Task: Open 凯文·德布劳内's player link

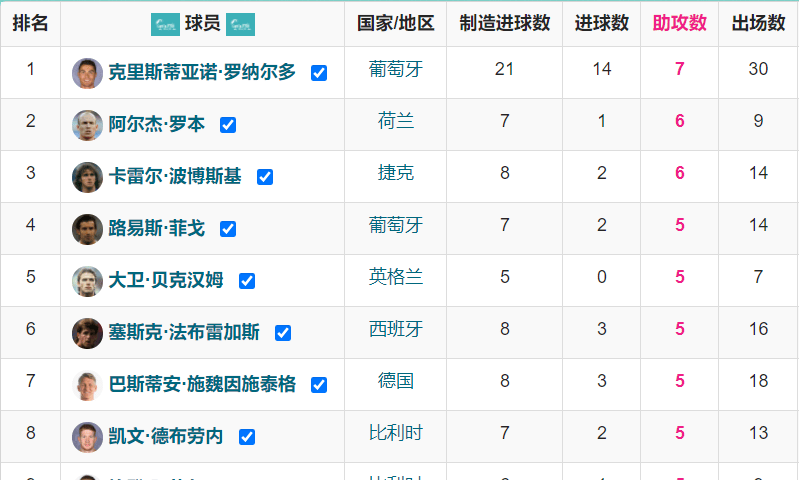Action: 166,436
